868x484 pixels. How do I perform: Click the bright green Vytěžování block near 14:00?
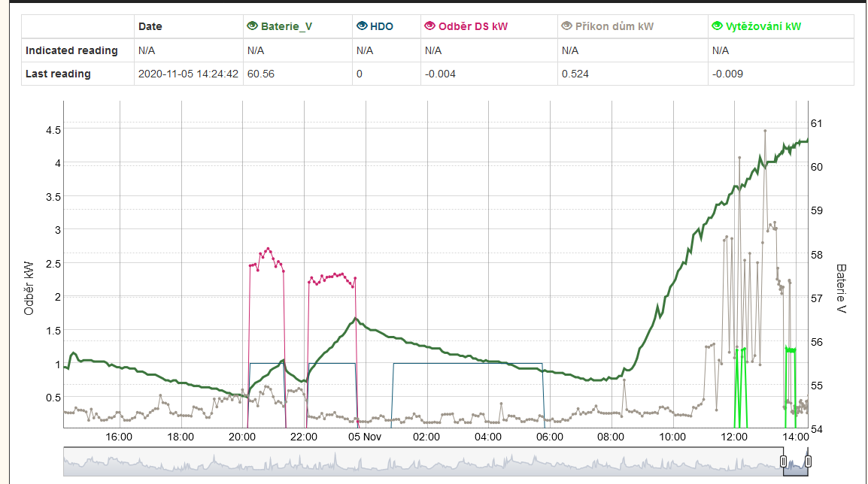click(791, 349)
